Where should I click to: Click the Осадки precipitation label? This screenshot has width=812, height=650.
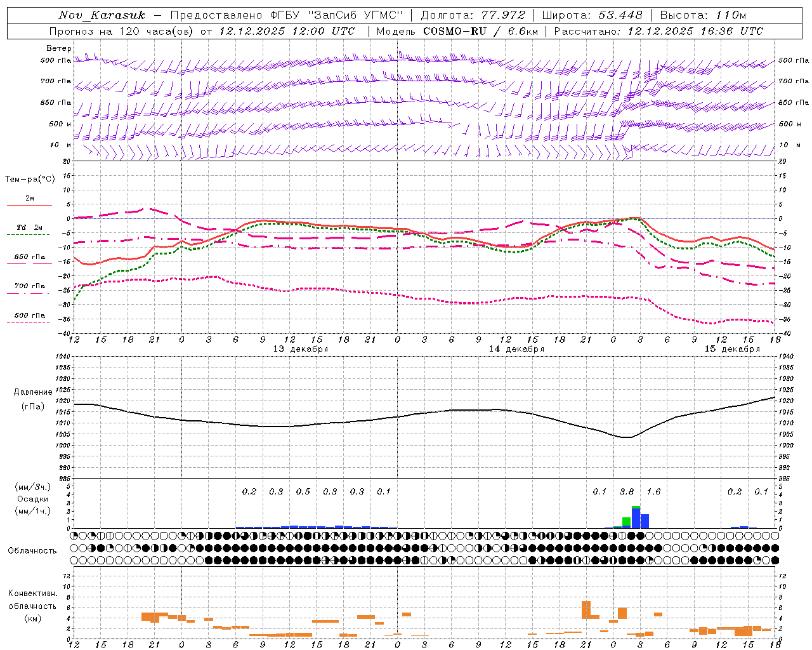pyautogui.click(x=32, y=499)
